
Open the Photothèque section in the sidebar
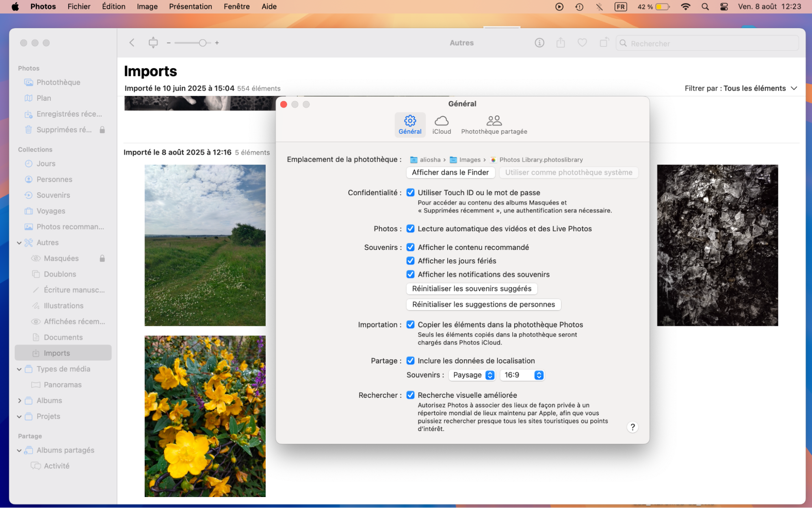coord(58,82)
